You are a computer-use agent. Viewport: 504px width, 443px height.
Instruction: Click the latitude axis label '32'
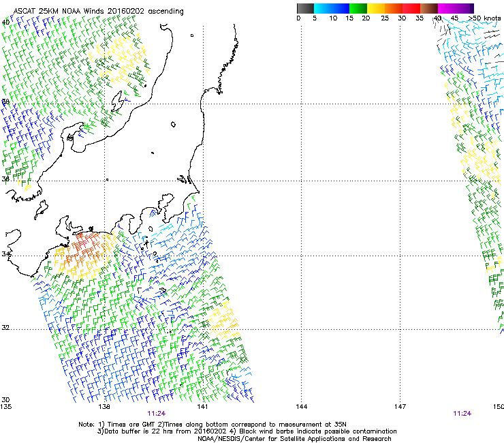click(5, 328)
